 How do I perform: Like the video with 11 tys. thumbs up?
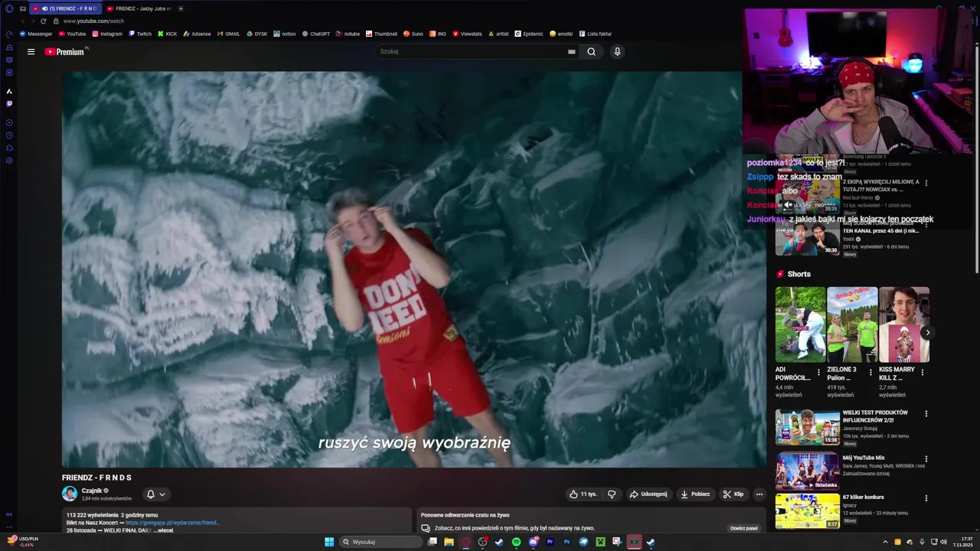click(x=583, y=494)
